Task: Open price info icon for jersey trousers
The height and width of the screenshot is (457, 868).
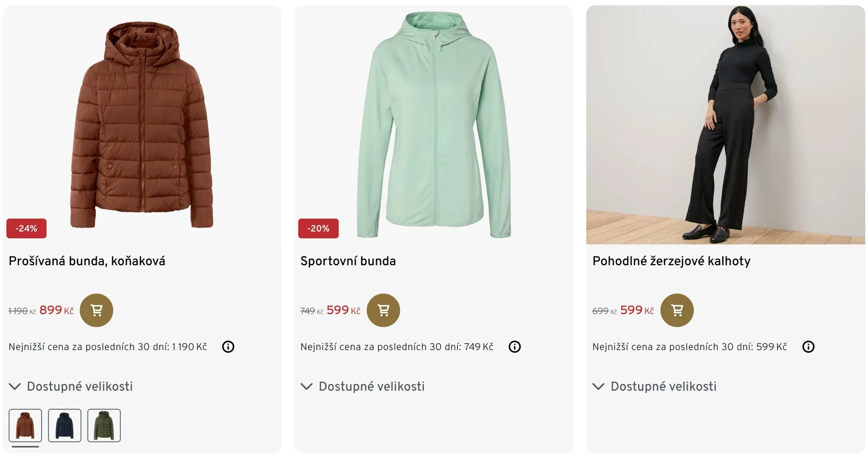Action: [x=808, y=347]
